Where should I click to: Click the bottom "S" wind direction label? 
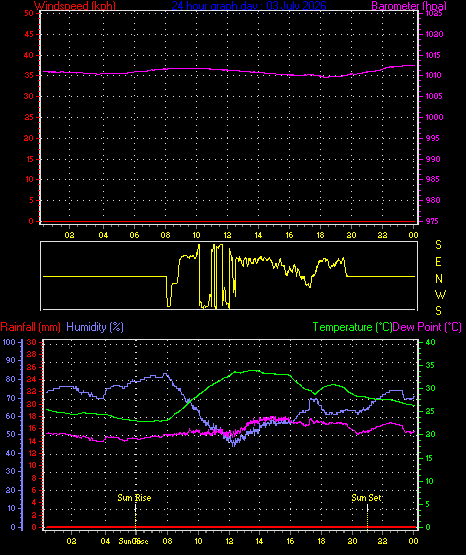[x=438, y=311]
